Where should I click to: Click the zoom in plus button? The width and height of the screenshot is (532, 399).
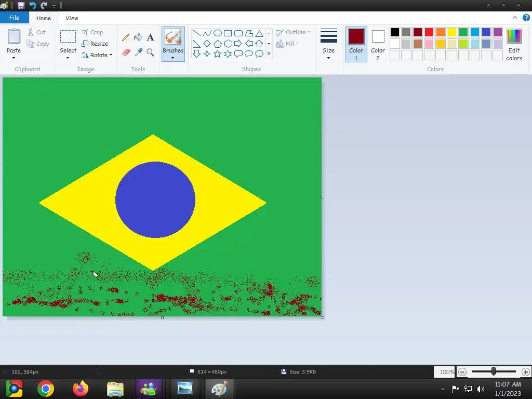tap(526, 372)
